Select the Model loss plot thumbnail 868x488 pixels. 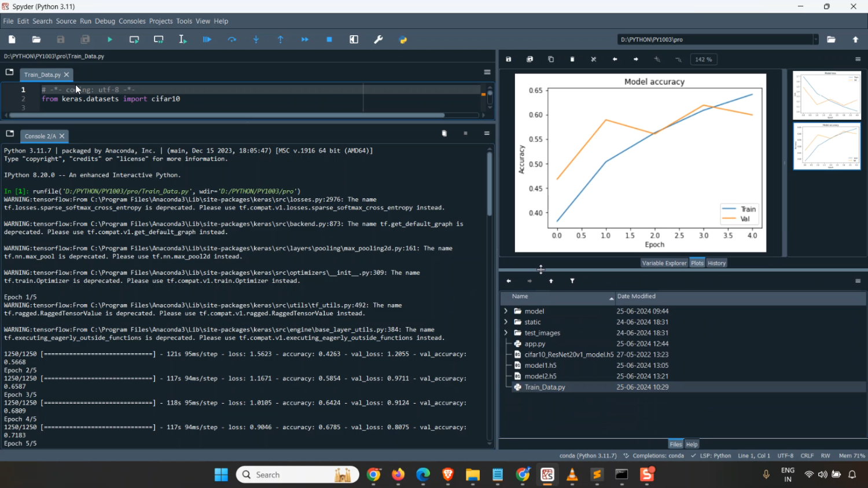[x=826, y=95]
